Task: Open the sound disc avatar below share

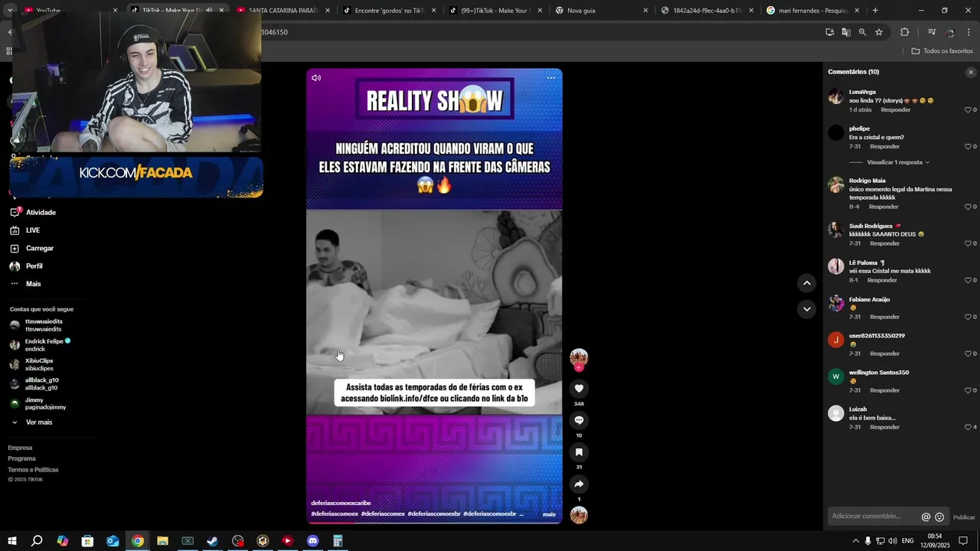Action: 579,515
